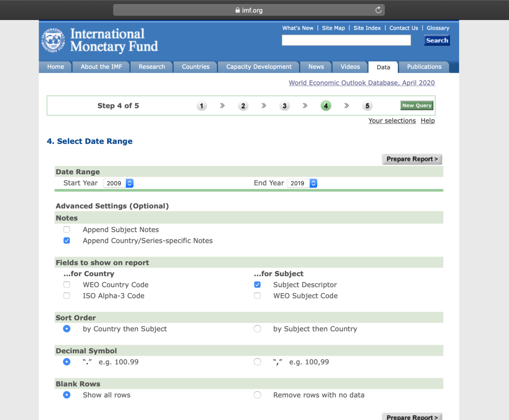Screen dimensions: 509x420
Task: Uncheck Subject Descriptor field
Action: pos(257,285)
